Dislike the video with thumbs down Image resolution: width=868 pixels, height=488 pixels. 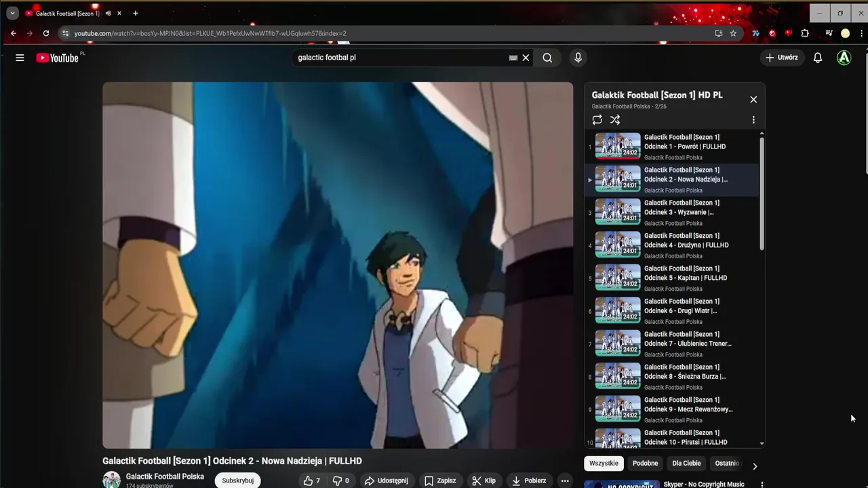(341, 481)
